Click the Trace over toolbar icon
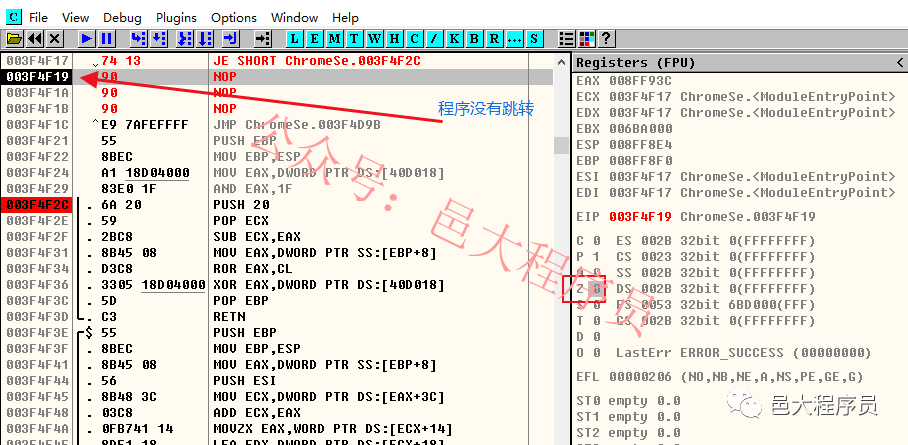908x445 pixels. 204,39
